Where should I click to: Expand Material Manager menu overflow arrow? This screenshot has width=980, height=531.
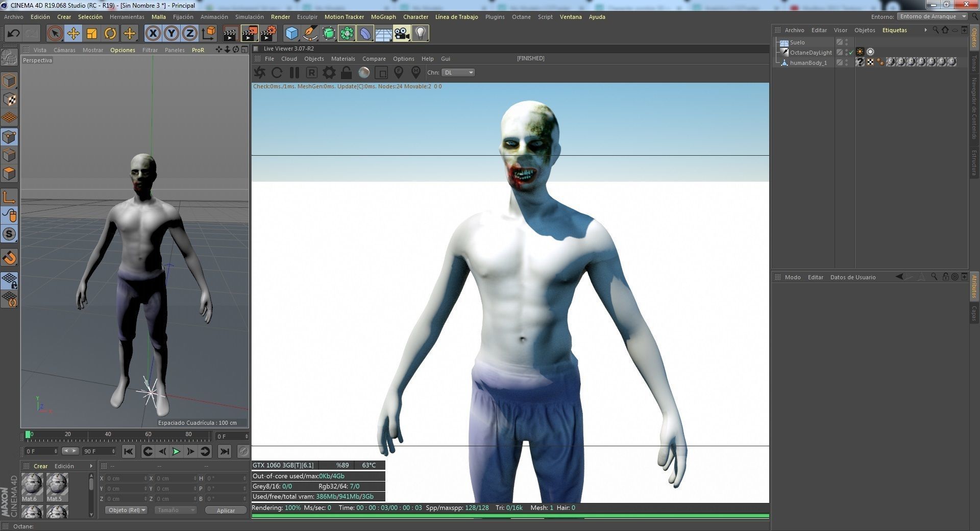pyautogui.click(x=91, y=466)
